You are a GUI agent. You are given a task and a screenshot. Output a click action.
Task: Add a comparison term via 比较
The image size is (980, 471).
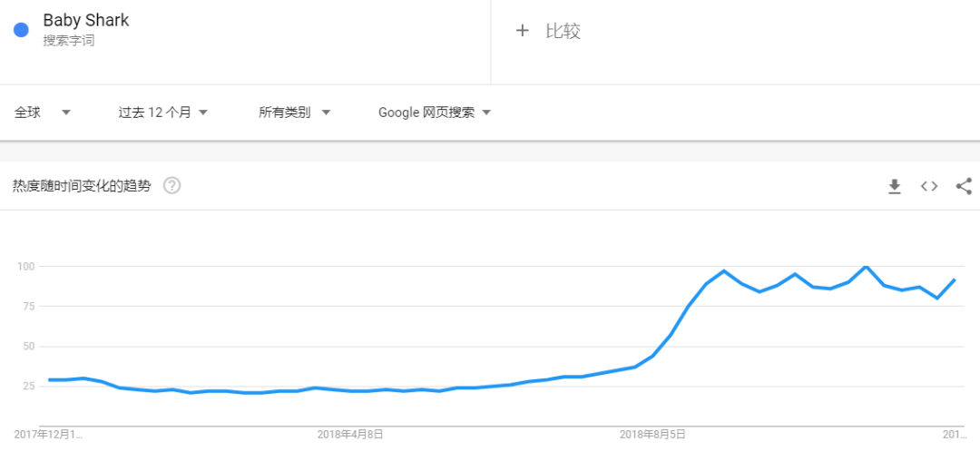563,31
